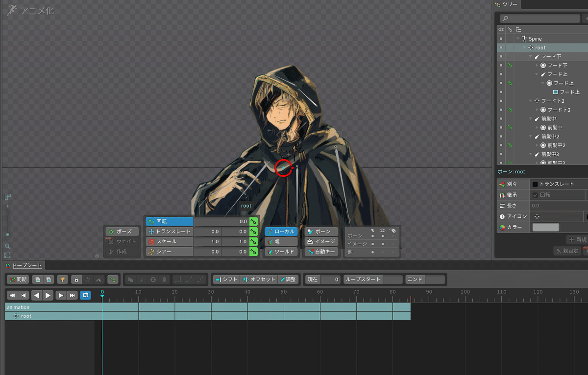Select the root row in the dopesheet

[x=208, y=316]
